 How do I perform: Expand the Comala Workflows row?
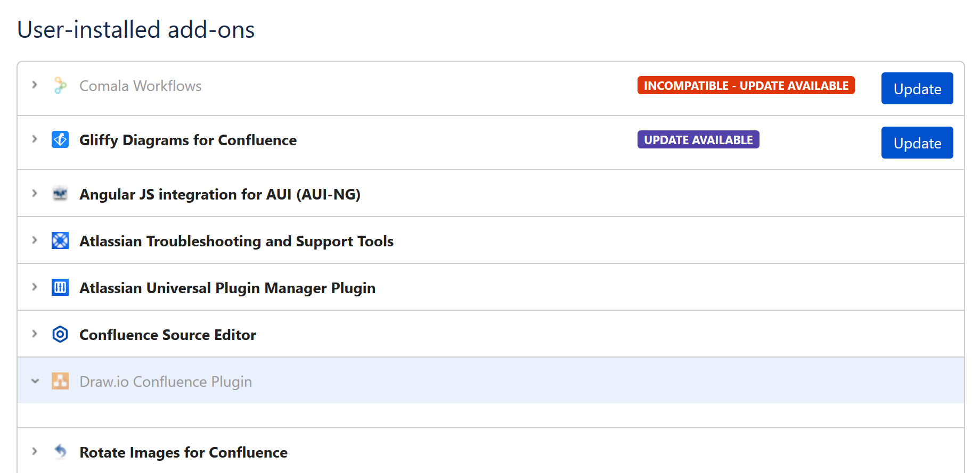pyautogui.click(x=35, y=85)
